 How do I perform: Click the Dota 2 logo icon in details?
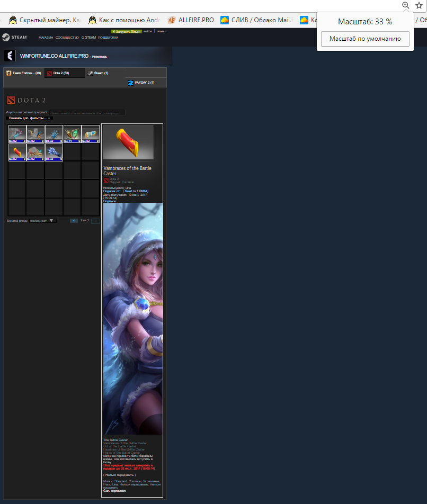[x=106, y=181]
